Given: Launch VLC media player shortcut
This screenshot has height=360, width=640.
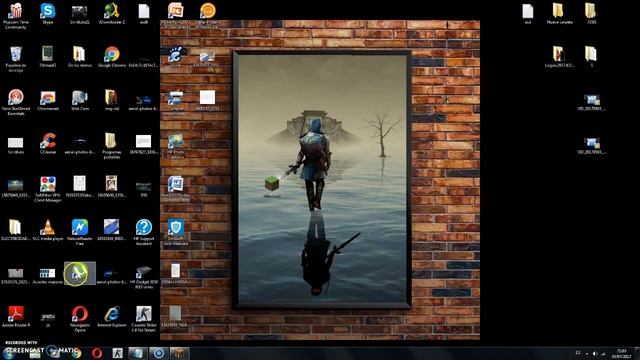Looking at the screenshot, I should [48, 230].
